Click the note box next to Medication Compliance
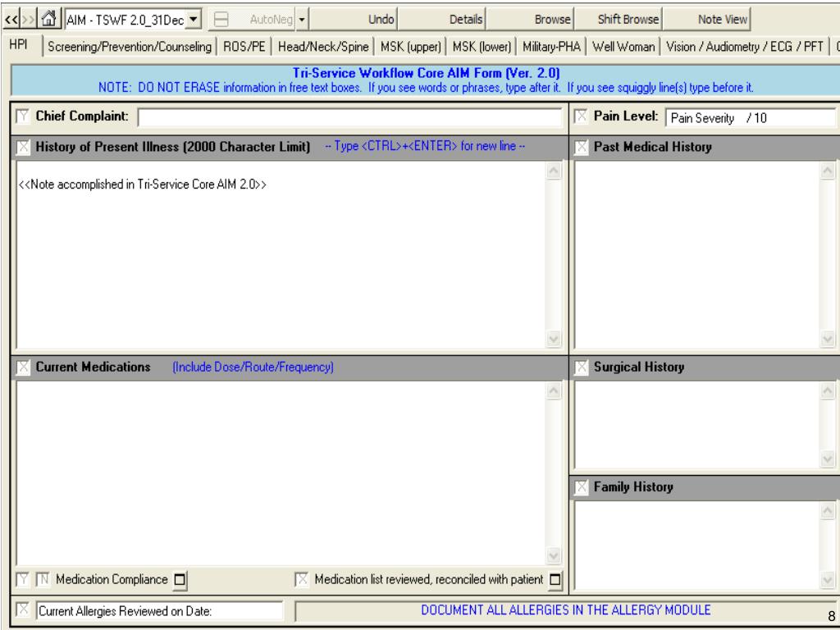Image resolution: width=840 pixels, height=630 pixels. coord(177,581)
